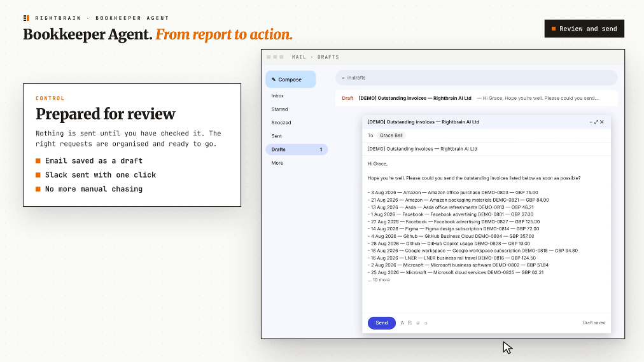Click the Drafts count badge '1'
The height and width of the screenshot is (362, 644).
tap(321, 150)
